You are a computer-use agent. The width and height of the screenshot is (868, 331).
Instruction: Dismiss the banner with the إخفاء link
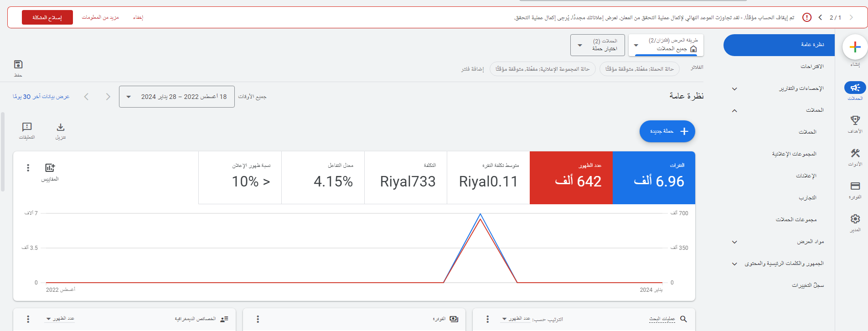pos(138,17)
